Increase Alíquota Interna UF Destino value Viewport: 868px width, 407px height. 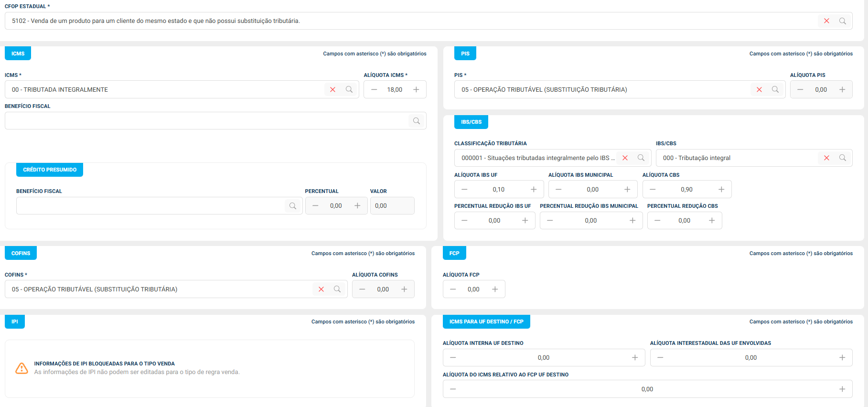coord(635,358)
